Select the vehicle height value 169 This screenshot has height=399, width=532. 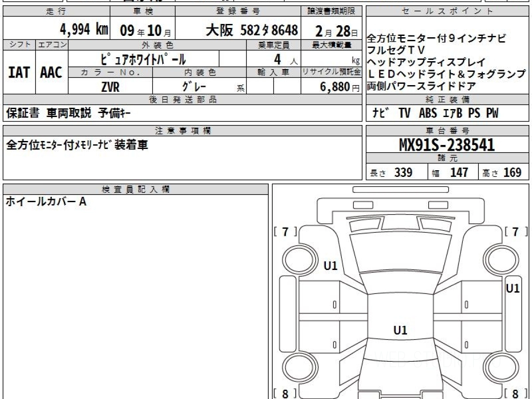point(512,172)
